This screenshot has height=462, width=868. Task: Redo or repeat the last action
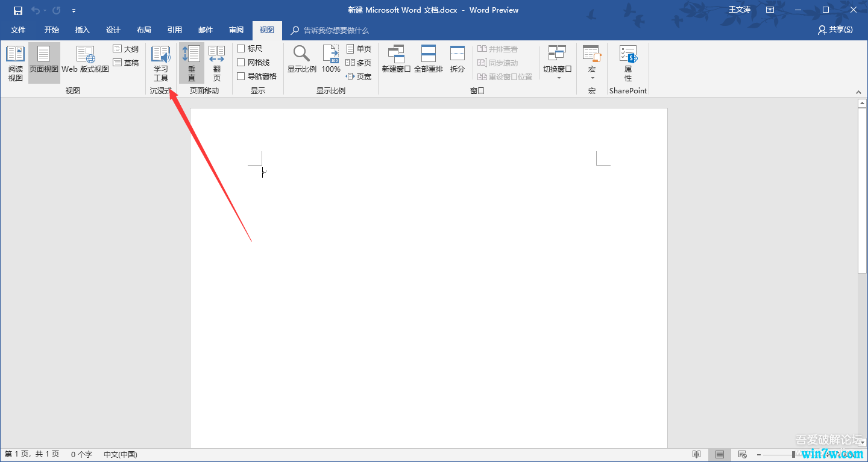(57, 10)
